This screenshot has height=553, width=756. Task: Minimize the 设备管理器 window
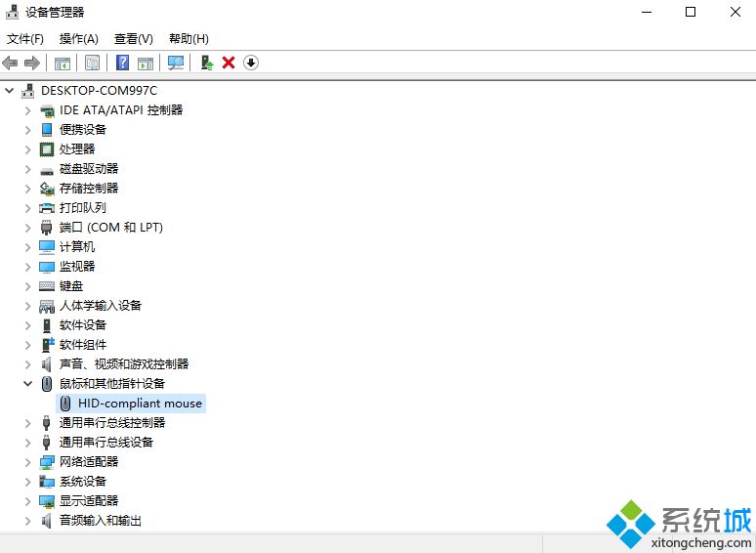coord(647,12)
